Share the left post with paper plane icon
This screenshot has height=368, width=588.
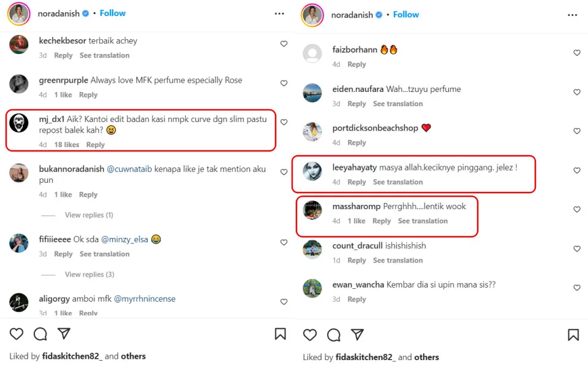point(64,334)
